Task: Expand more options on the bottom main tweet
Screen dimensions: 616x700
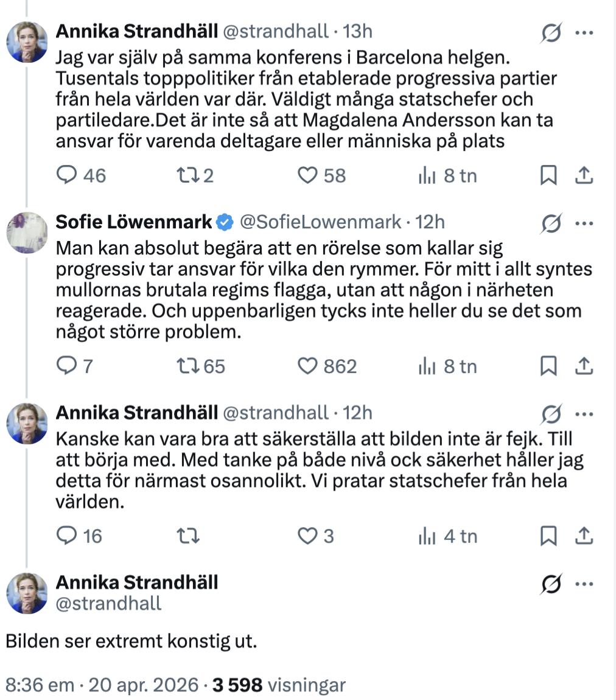Action: (584, 584)
